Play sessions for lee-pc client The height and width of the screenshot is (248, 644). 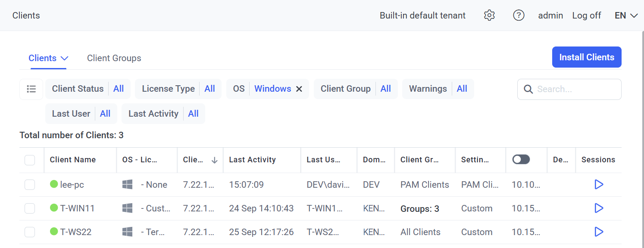coord(598,185)
